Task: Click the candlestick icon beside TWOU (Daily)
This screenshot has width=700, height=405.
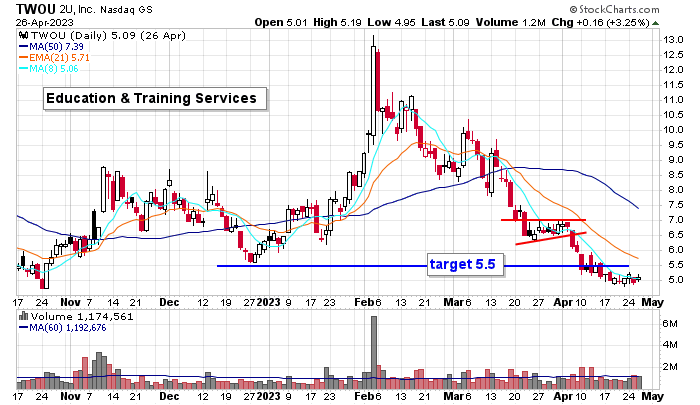Action: tap(24, 35)
